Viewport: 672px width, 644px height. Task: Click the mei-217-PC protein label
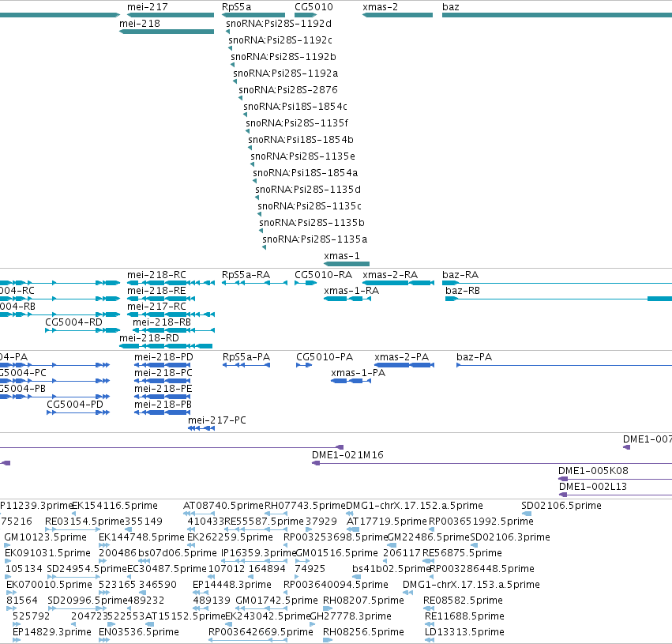tap(217, 420)
